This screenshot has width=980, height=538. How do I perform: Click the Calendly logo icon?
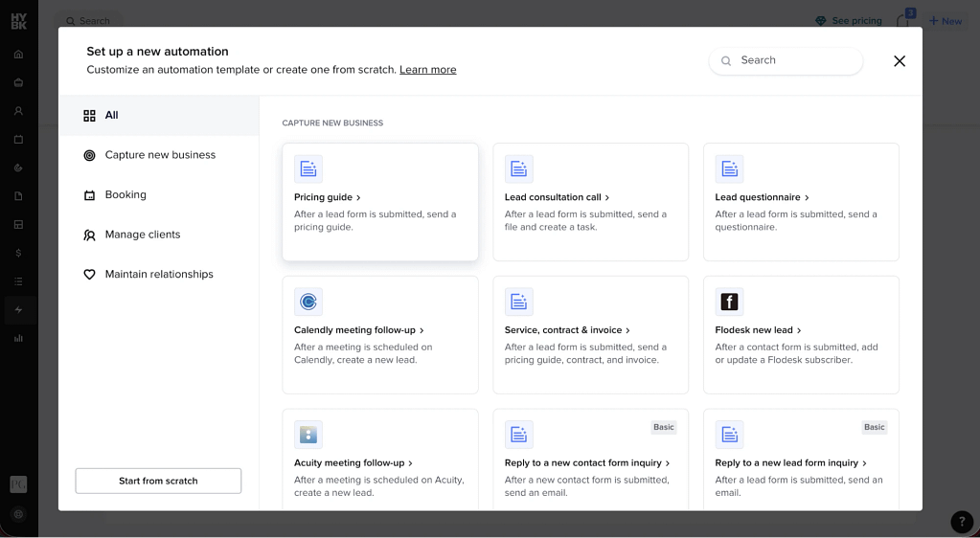(x=308, y=302)
